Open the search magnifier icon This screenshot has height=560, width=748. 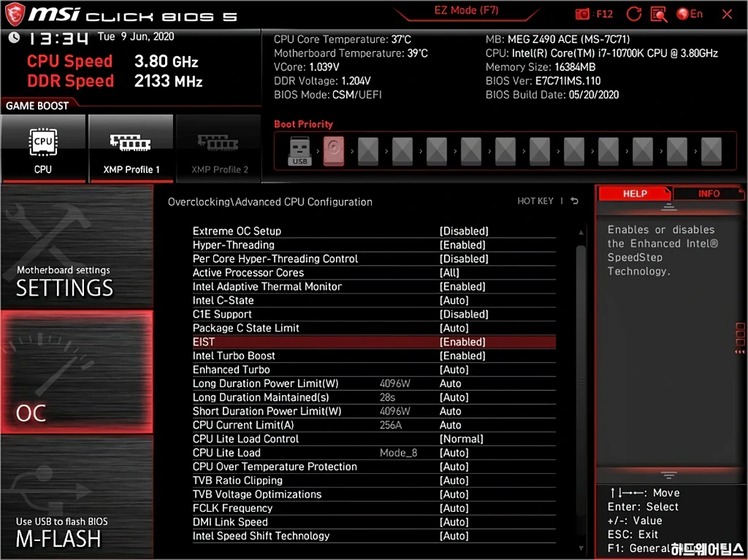tap(659, 14)
